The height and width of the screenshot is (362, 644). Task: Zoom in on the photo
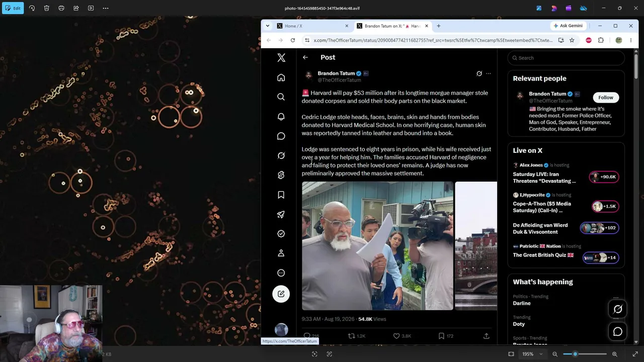pos(615,354)
